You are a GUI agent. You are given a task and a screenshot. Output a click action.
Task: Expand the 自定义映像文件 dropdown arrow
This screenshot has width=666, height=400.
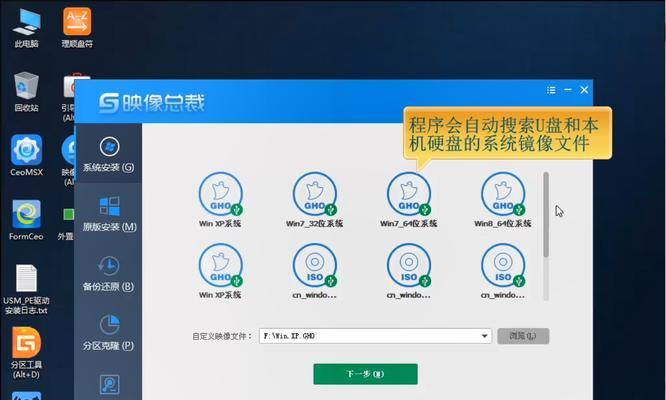tap(484, 336)
